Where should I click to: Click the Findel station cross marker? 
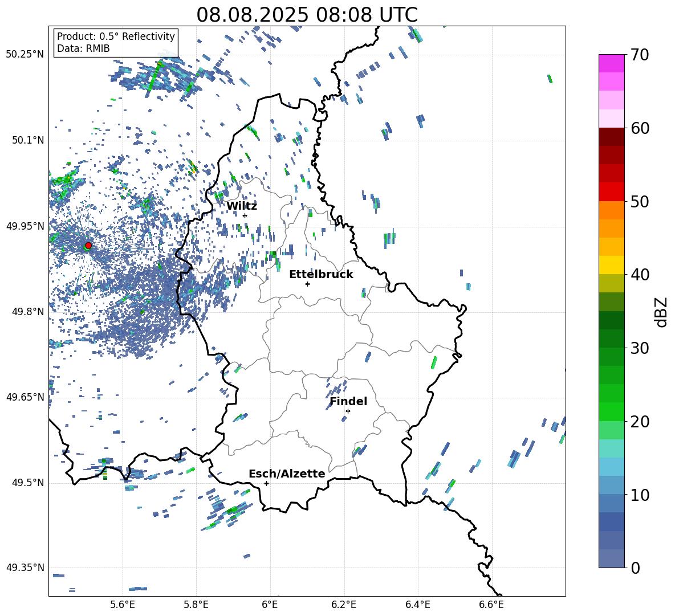coord(348,411)
